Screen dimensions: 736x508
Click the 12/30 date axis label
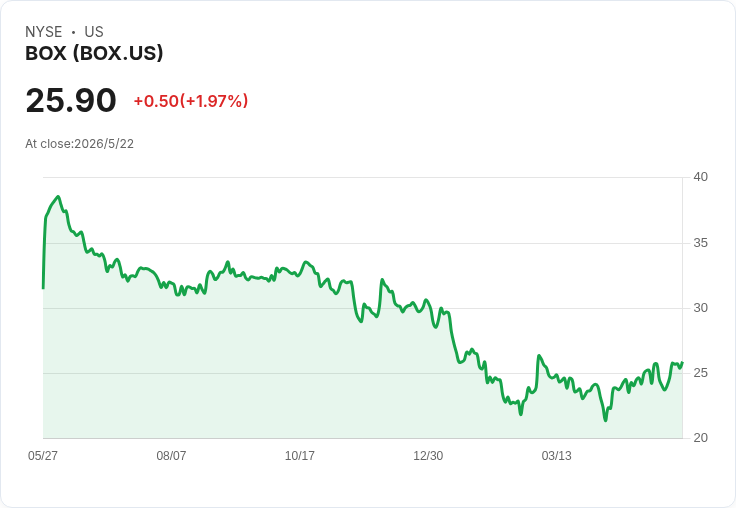pos(428,455)
